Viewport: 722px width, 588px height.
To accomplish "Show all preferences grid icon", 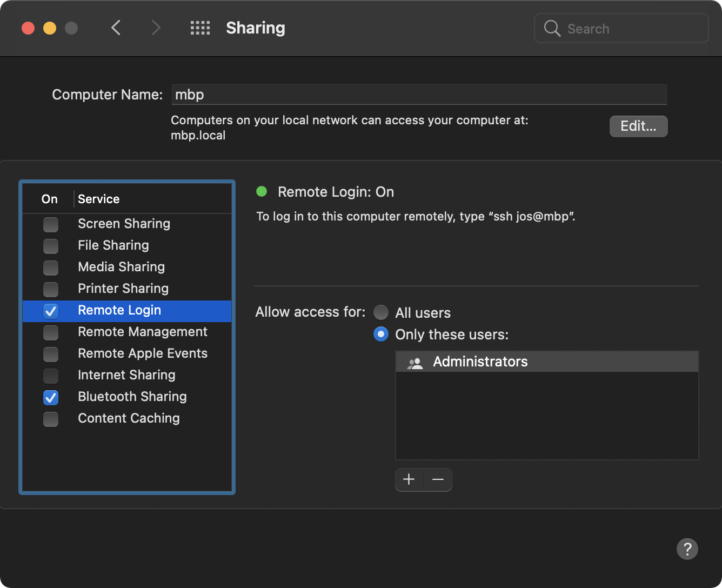I will point(200,28).
